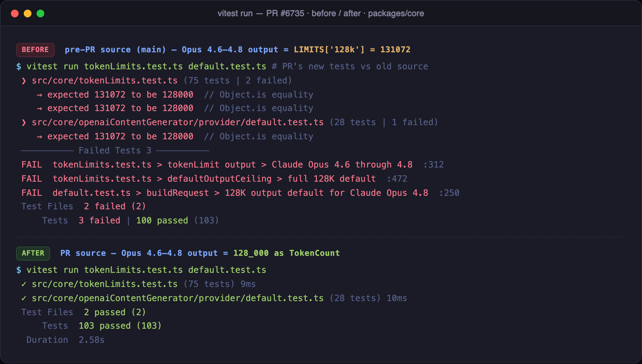Click the dollar prompt in the AFTER section

point(19,270)
